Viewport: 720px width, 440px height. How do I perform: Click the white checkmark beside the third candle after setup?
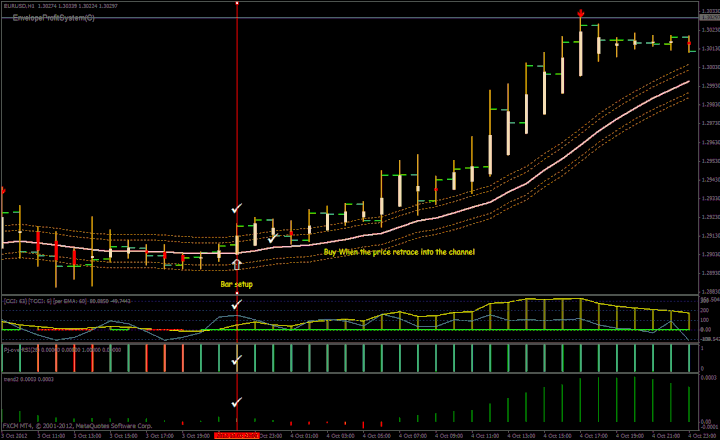click(x=273, y=238)
